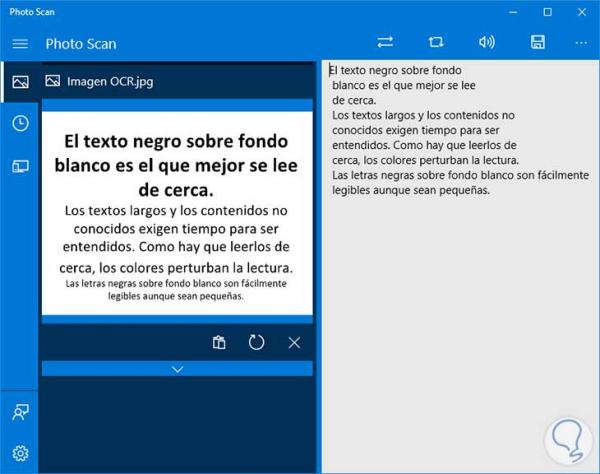Click in the recognized text output area

pyautogui.click(x=461, y=267)
